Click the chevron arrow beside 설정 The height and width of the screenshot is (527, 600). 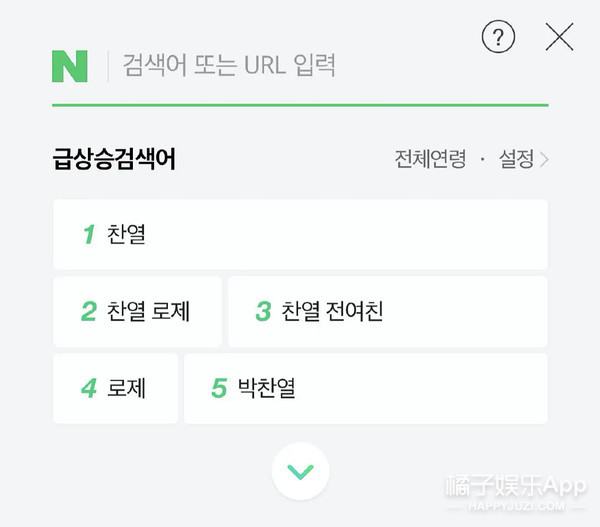pos(544,160)
